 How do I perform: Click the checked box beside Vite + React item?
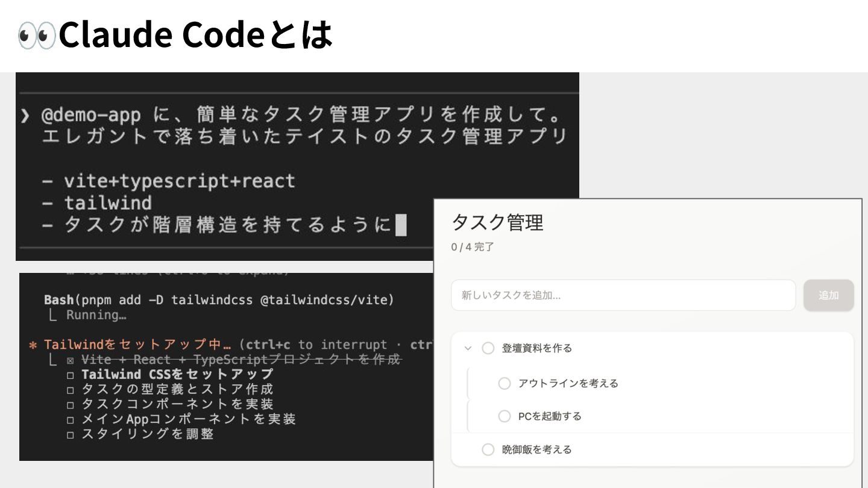(x=71, y=360)
